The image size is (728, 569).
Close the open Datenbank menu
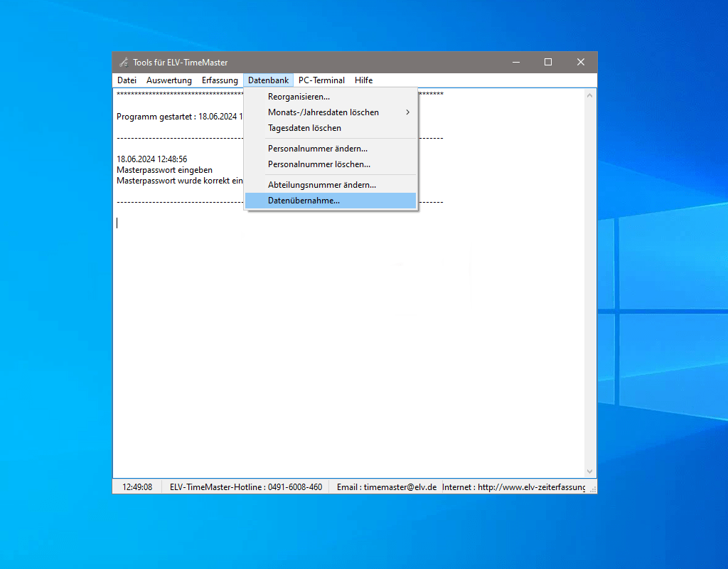click(268, 80)
